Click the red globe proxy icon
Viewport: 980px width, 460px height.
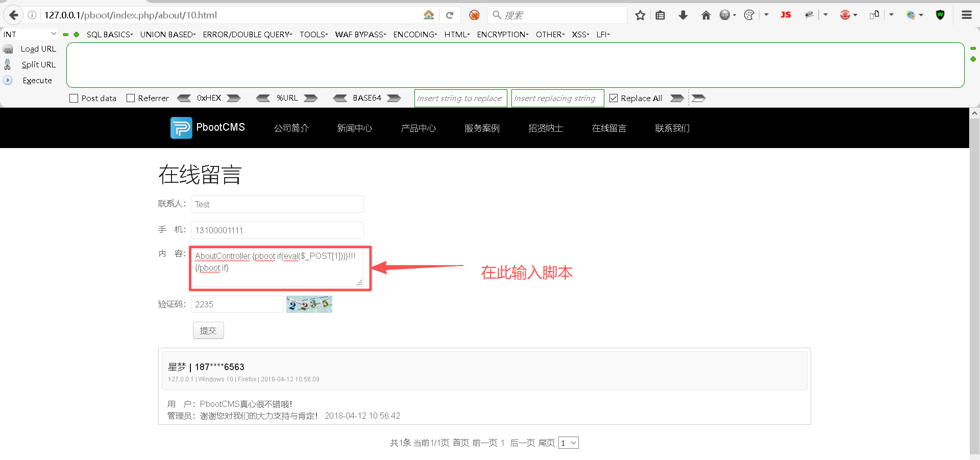845,15
